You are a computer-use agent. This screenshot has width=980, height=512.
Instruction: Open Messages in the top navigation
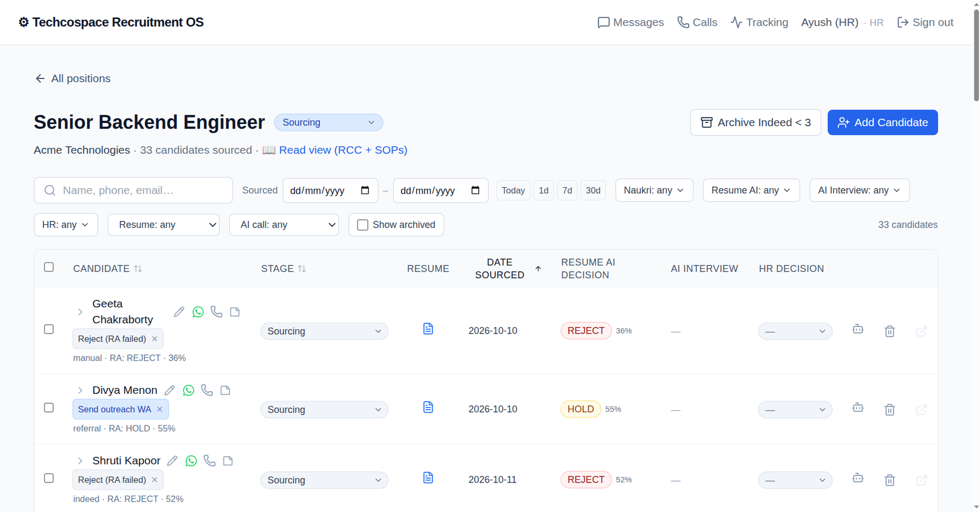coord(630,22)
